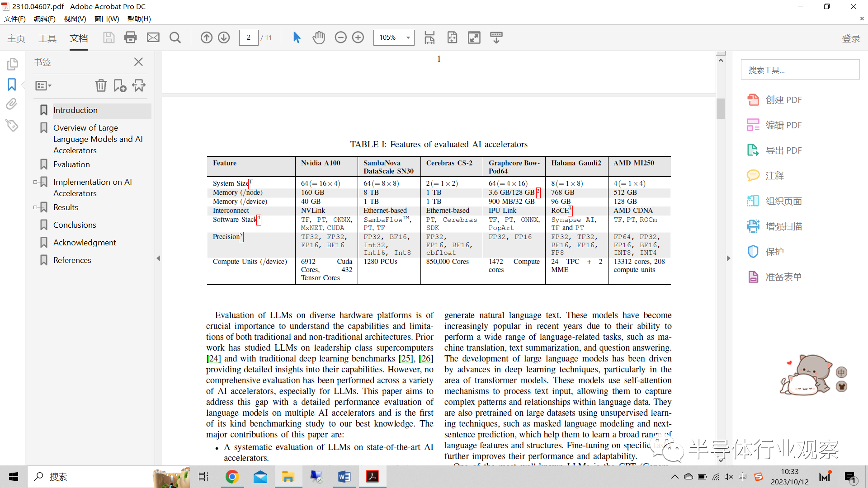Open the tags panel icon in sidebar
This screenshot has width=868, height=488.
pyautogui.click(x=12, y=125)
